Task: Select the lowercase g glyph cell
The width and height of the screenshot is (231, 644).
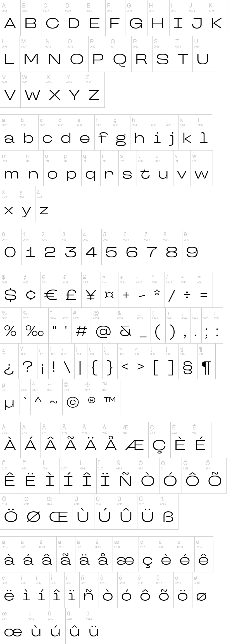Action: [121, 132]
